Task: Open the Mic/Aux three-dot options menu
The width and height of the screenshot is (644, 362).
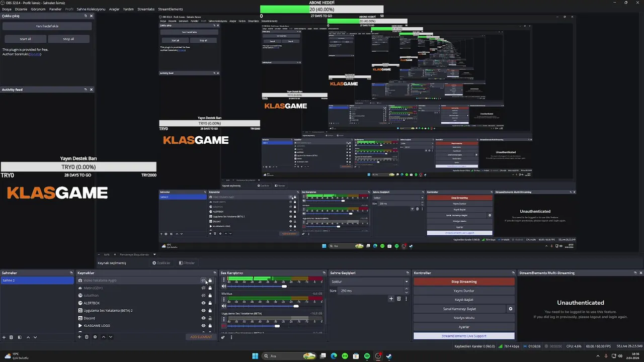Action: click(x=224, y=299)
